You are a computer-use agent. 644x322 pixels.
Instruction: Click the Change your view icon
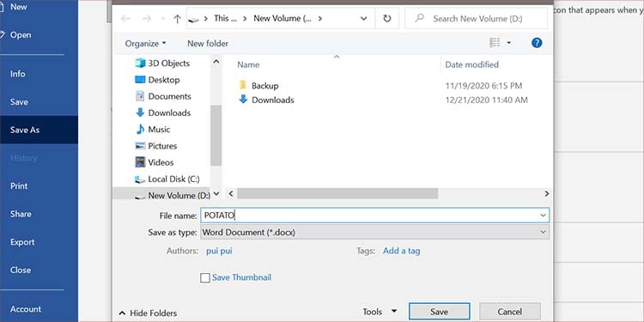pos(495,43)
